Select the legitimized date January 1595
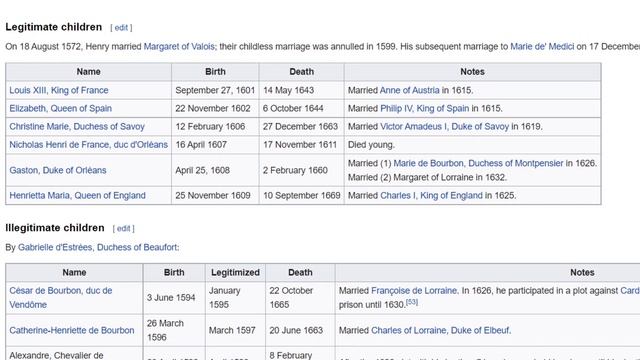Image resolution: width=640 pixels, height=360 pixels. click(x=224, y=298)
